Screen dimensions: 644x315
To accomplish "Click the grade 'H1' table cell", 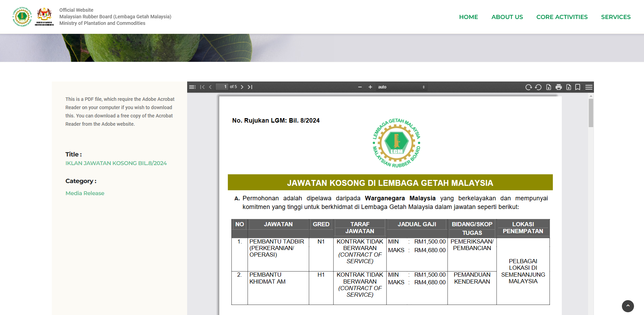I will point(321,288).
